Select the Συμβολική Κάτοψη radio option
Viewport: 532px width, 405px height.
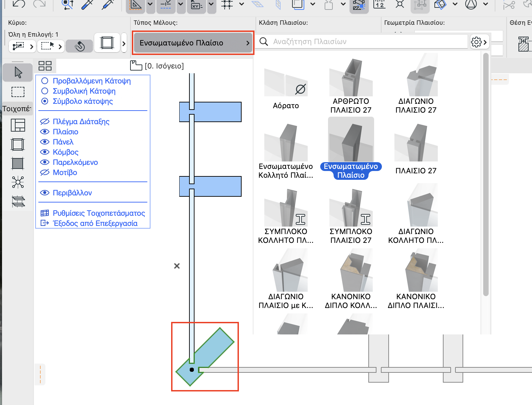click(45, 91)
